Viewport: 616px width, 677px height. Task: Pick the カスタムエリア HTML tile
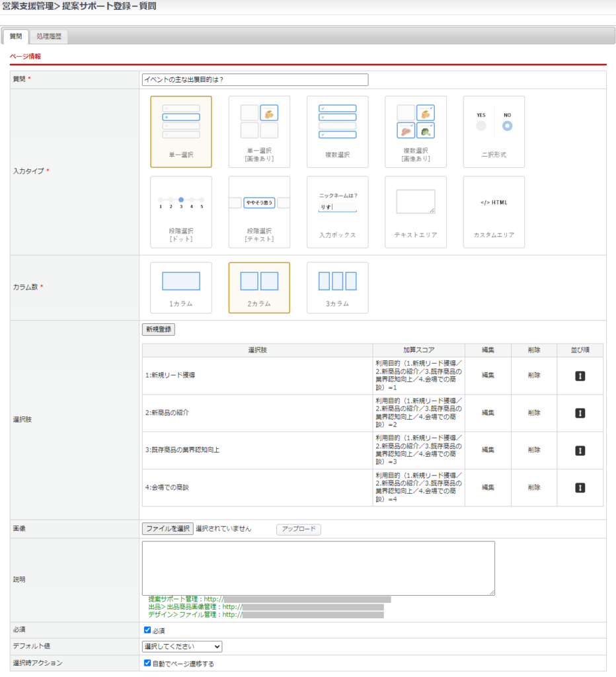tap(494, 212)
